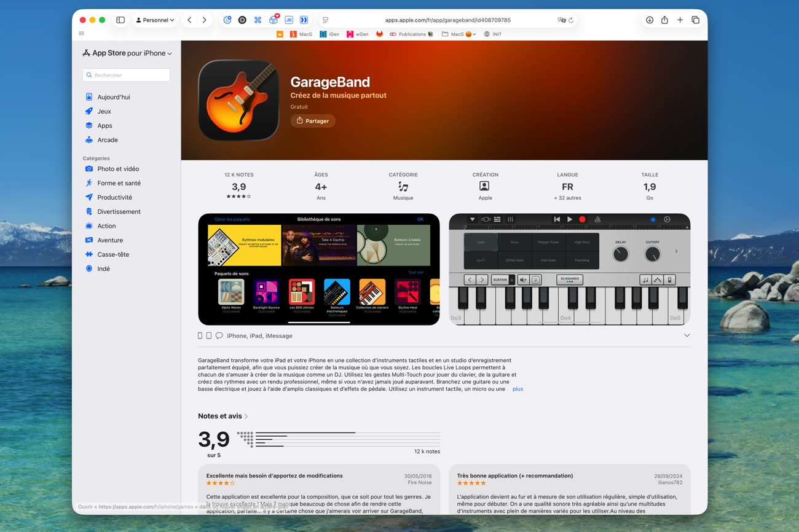The height and width of the screenshot is (532, 799).
Task: Expand App Store pour iPhone platform menu
Action: 127,53
